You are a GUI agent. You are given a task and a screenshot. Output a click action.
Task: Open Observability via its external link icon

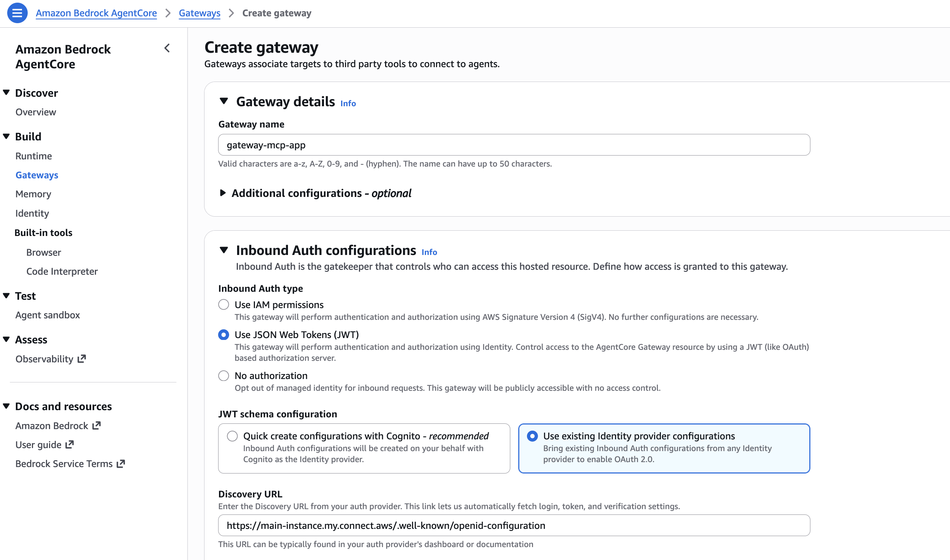81,358
